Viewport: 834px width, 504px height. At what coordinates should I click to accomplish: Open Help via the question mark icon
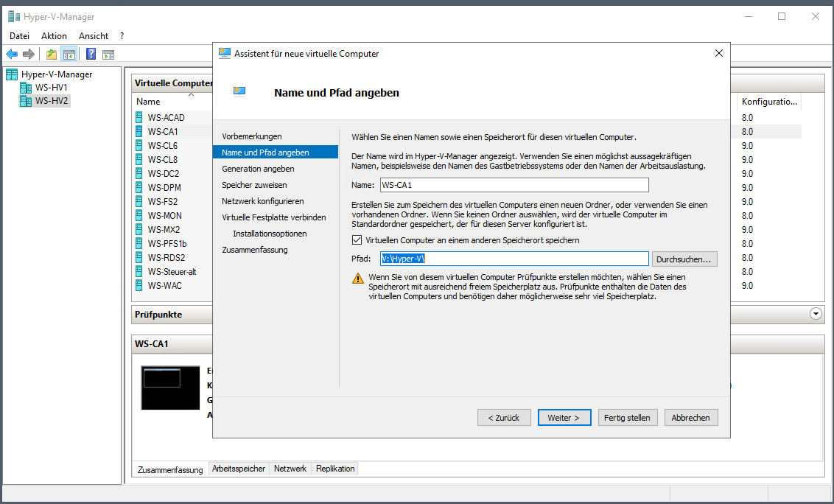(x=91, y=55)
